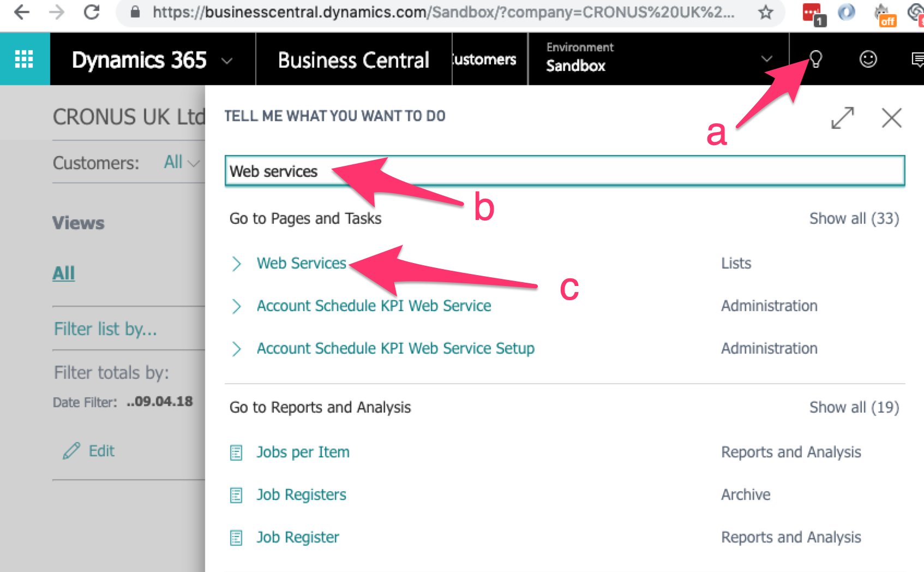Open the Environment Sandbox dropdown
The width and height of the screenshot is (924, 572).
(659, 58)
